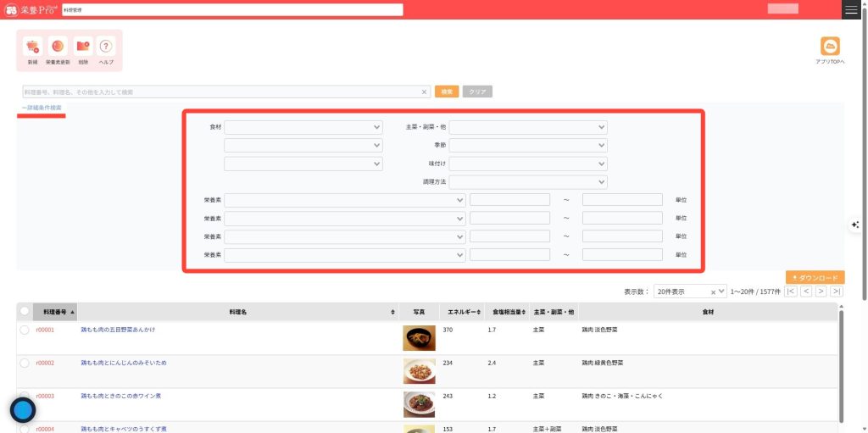Viewport: 868px width, 433px height.
Task: Click the 新規 (new recipe) icon
Action: coord(32,47)
